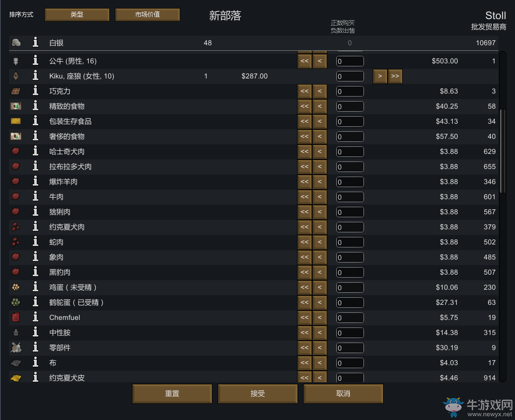Buy all 牛肉 with <<
Image resolution: width=515 pixels, height=420 pixels.
tap(305, 197)
